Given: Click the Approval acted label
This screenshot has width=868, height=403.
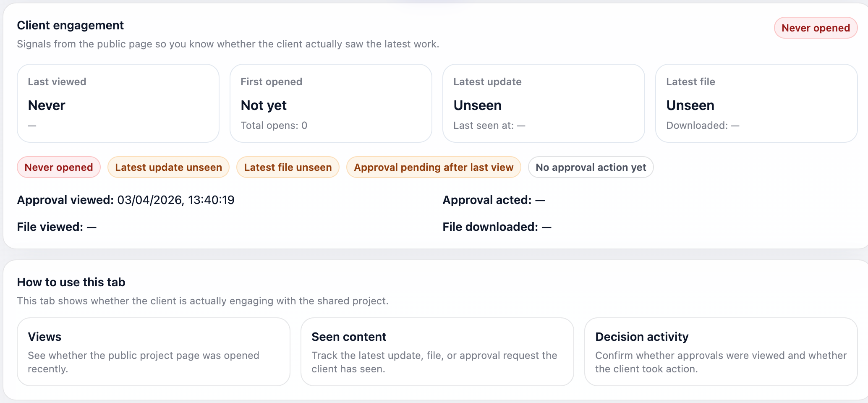Looking at the screenshot, I should [487, 200].
